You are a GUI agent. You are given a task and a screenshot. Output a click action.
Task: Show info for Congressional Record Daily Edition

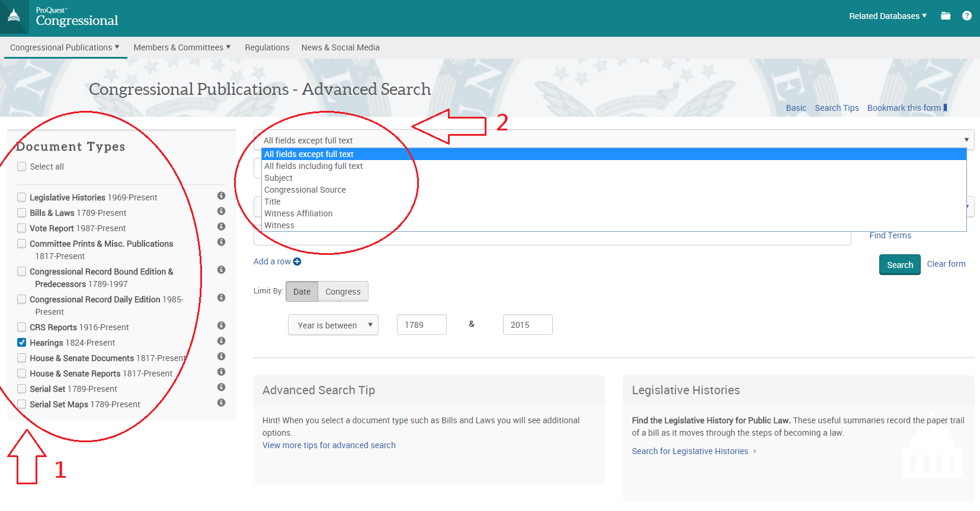221,298
